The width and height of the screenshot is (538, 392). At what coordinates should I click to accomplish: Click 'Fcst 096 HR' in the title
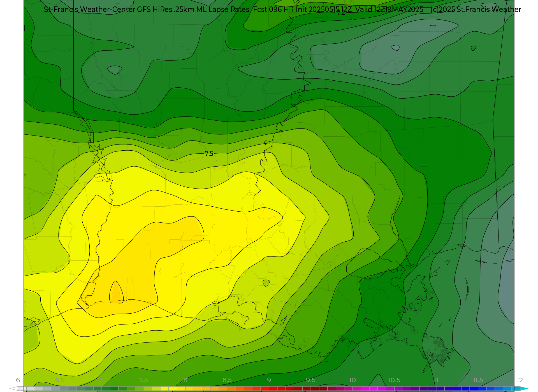(273, 10)
